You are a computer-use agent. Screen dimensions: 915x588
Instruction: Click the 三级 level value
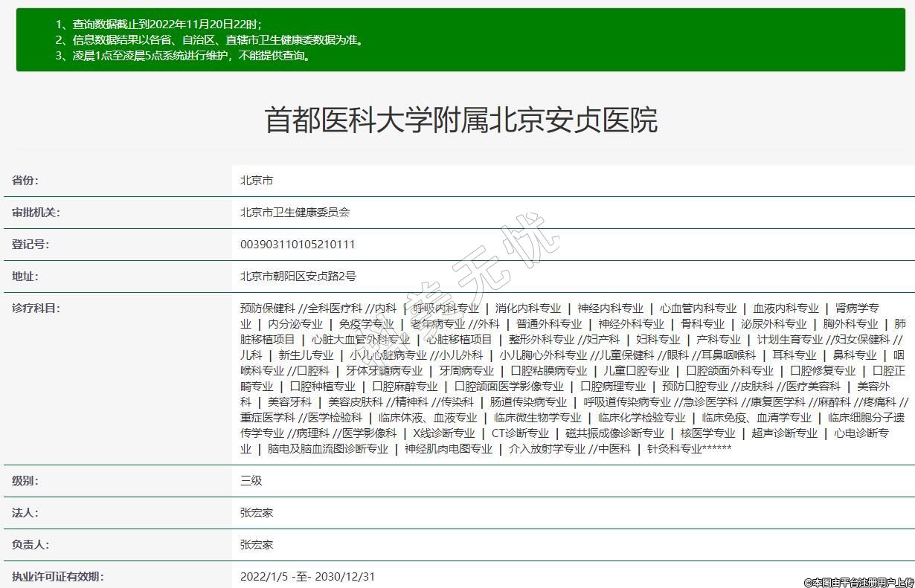click(251, 481)
